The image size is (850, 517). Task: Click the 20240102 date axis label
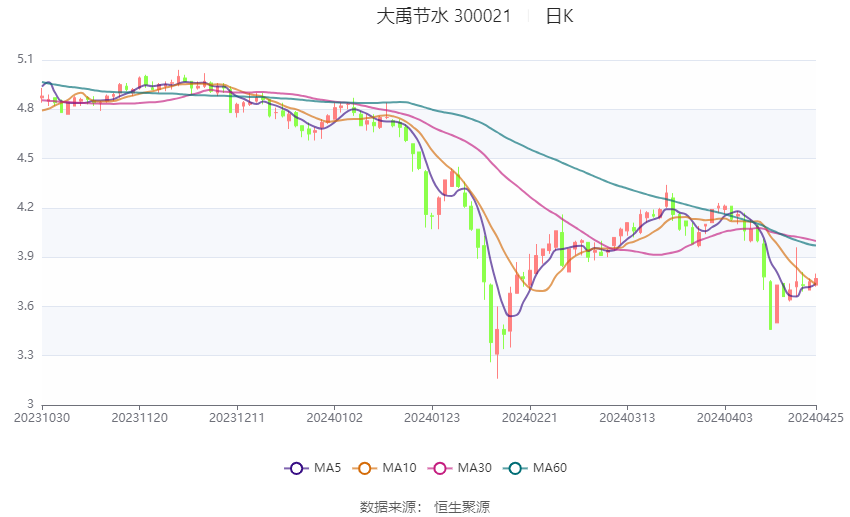click(334, 416)
